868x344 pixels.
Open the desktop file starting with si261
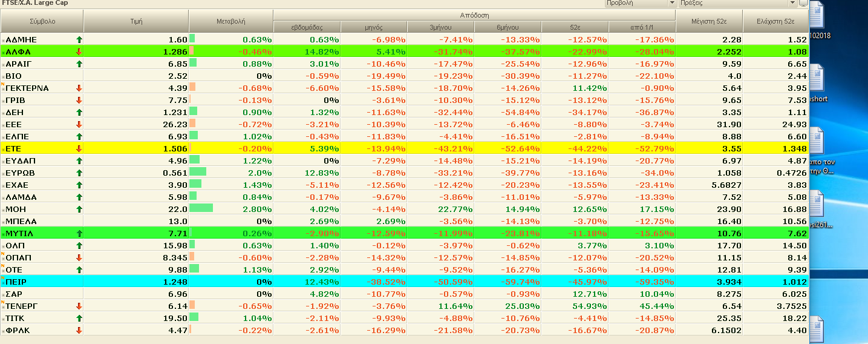pyautogui.click(x=821, y=209)
